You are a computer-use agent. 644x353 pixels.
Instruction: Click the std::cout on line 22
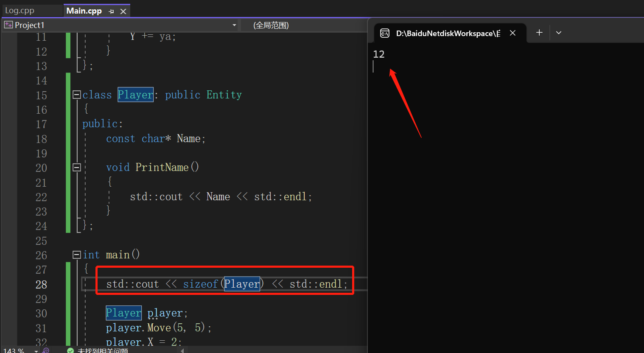[156, 196]
